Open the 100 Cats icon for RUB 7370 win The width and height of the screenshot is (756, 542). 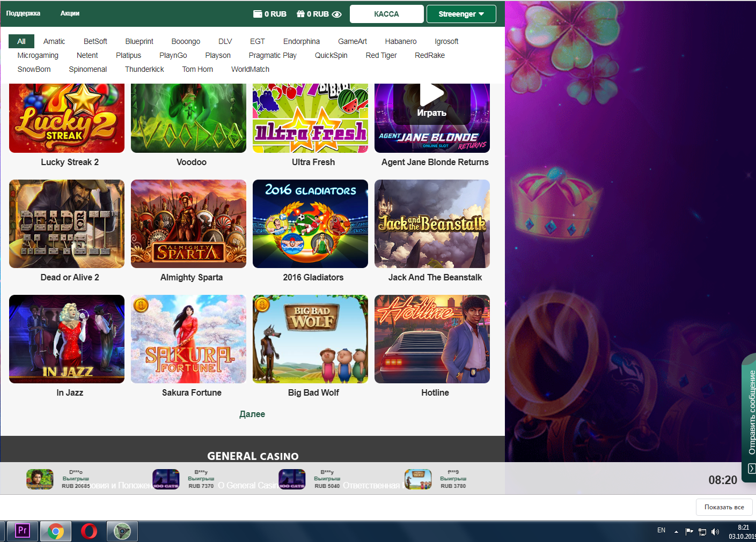point(166,479)
